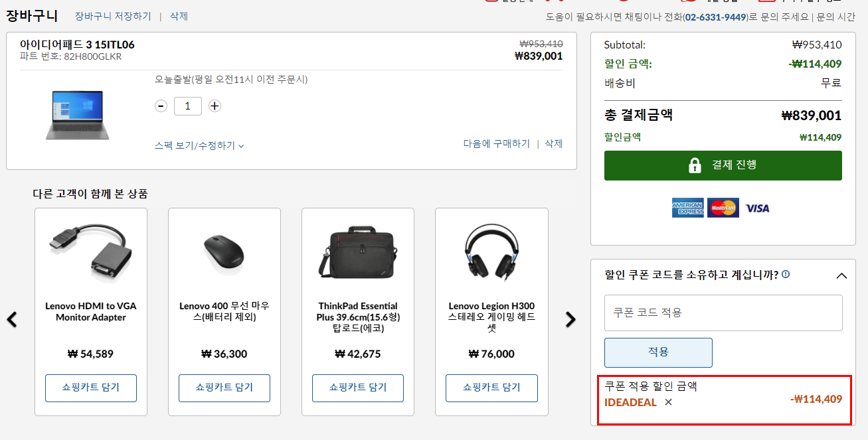Click the American Express card icon
Screen dimensions: 868x440
coord(687,208)
